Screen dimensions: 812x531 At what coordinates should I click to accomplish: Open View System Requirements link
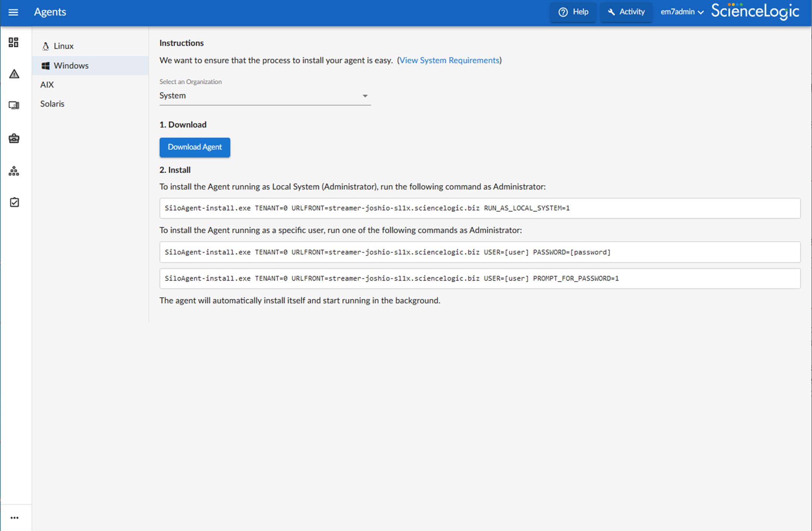point(449,60)
